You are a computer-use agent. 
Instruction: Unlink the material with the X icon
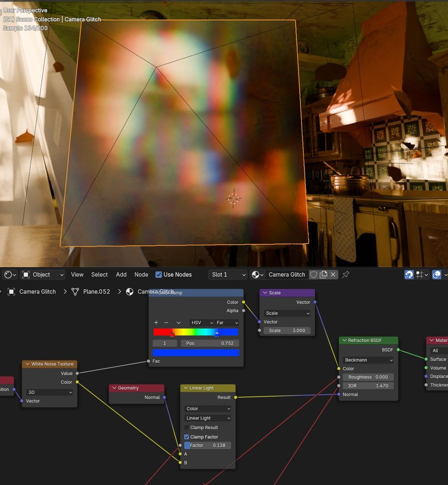point(333,275)
